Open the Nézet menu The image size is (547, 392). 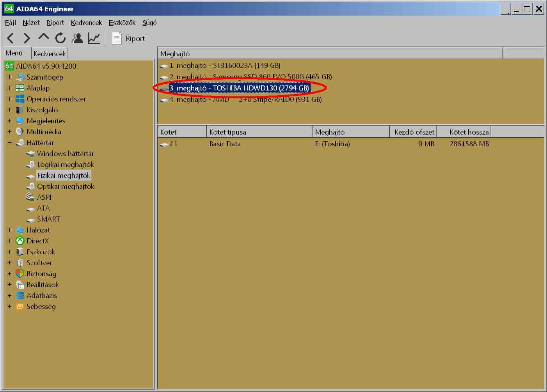(x=31, y=23)
